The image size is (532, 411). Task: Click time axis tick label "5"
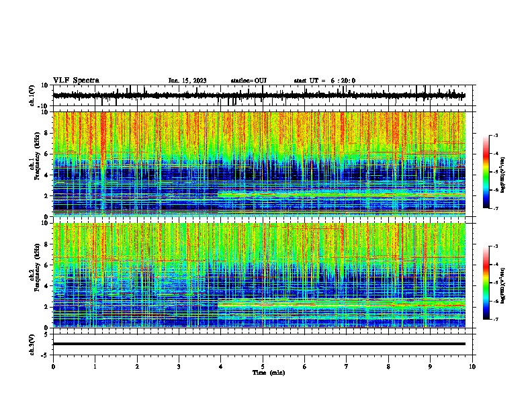(x=263, y=367)
